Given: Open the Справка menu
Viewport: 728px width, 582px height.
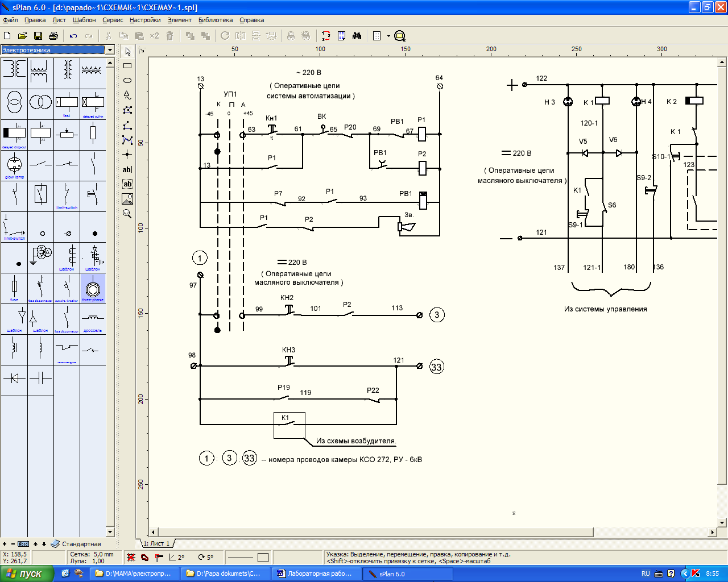Looking at the screenshot, I should 252,20.
